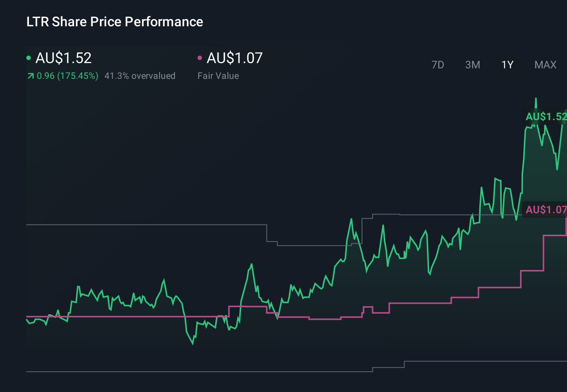Click the lowest dip of the green price line

point(193,343)
